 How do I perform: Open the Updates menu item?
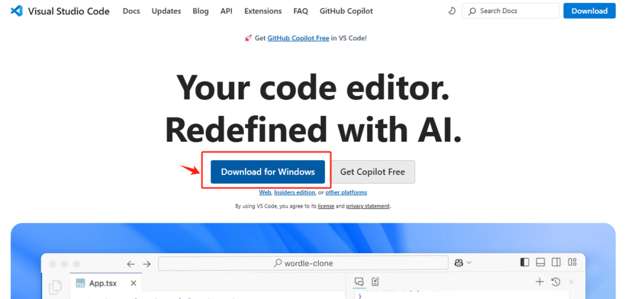(166, 11)
